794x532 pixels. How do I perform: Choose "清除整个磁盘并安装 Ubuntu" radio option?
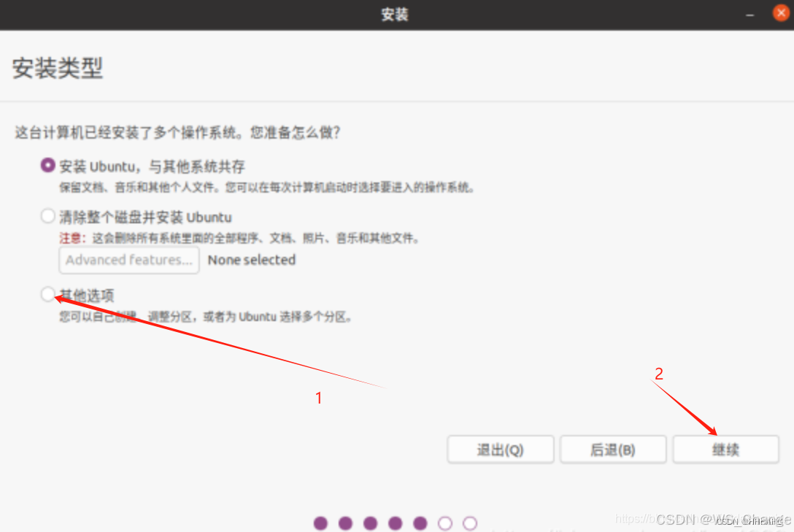pos(48,216)
